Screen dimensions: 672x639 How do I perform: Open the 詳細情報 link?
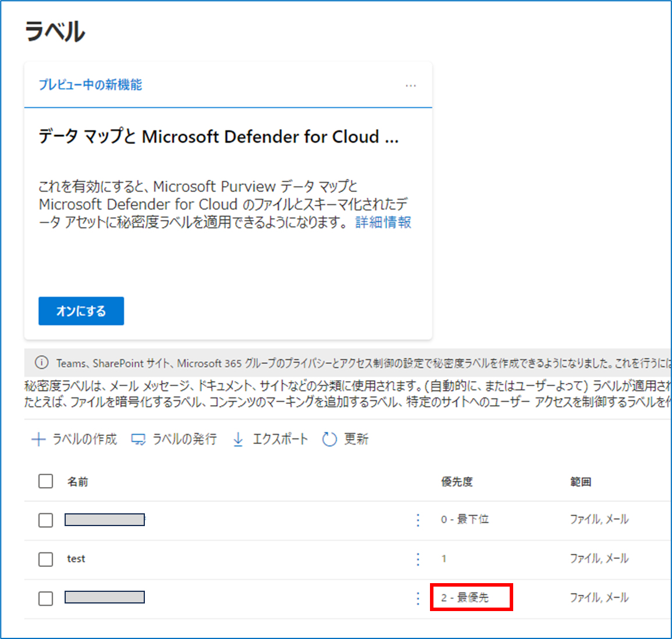383,222
